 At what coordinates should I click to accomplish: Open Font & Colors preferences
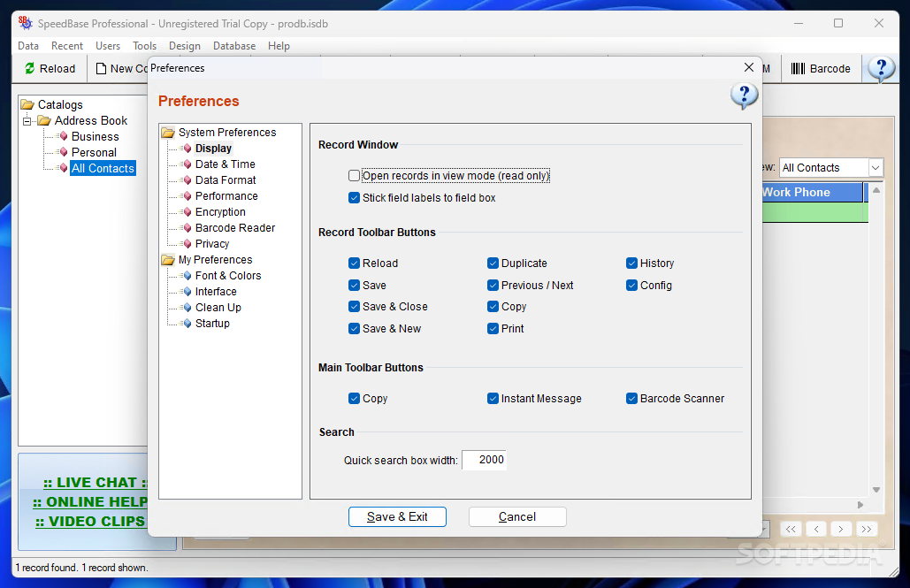(228, 276)
